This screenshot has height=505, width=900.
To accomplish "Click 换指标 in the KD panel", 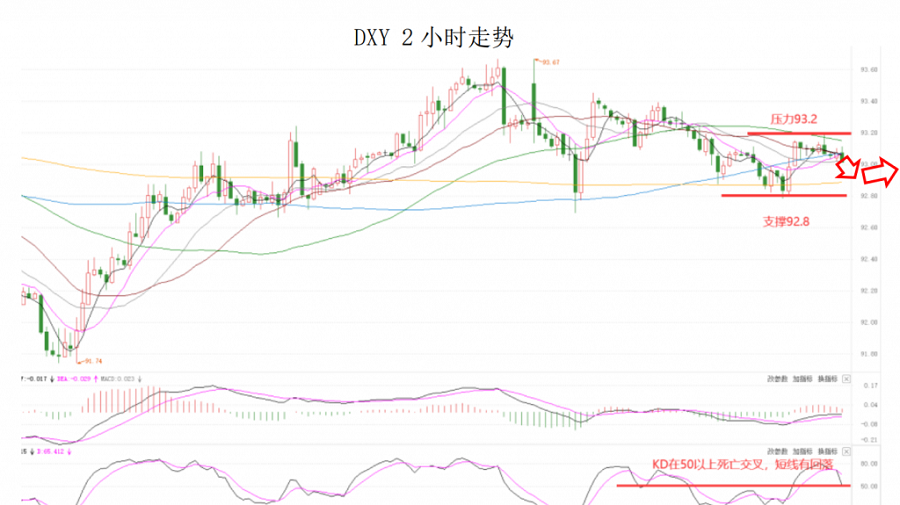I will click(x=828, y=452).
